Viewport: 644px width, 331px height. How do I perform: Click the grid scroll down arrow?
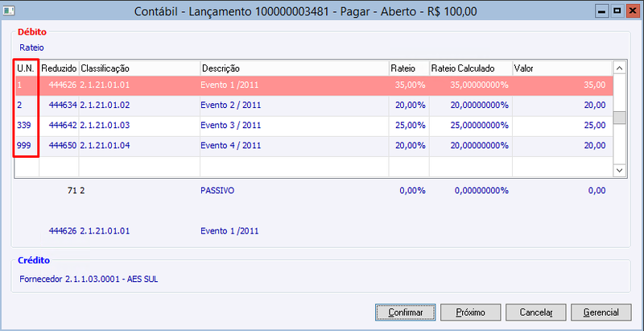click(x=620, y=170)
